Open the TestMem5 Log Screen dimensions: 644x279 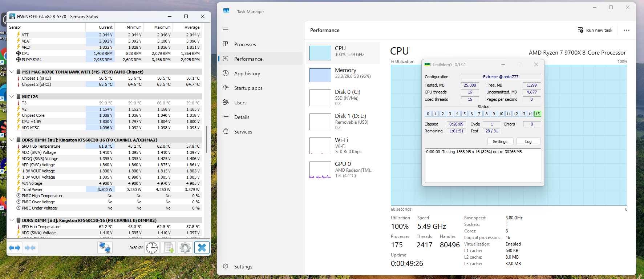click(x=528, y=142)
